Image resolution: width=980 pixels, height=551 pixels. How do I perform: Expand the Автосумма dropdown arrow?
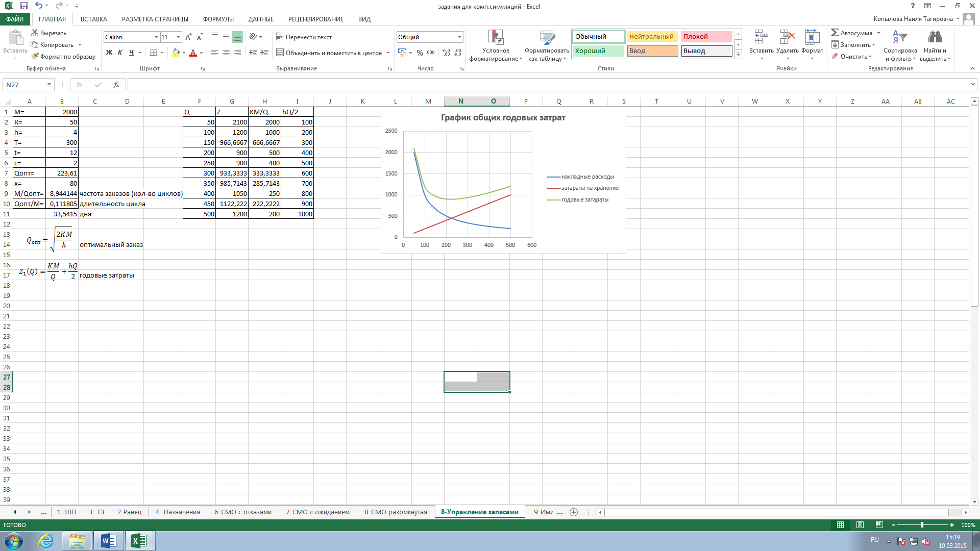pyautogui.click(x=878, y=33)
